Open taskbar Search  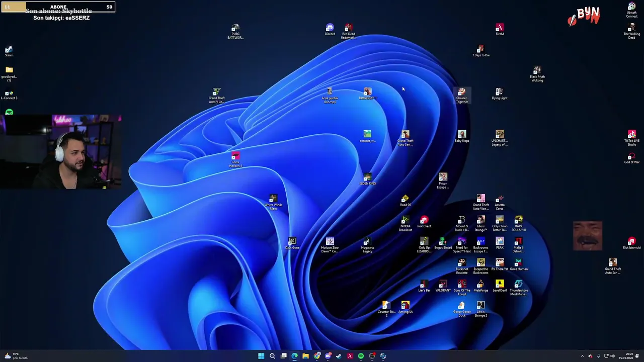[272, 356]
